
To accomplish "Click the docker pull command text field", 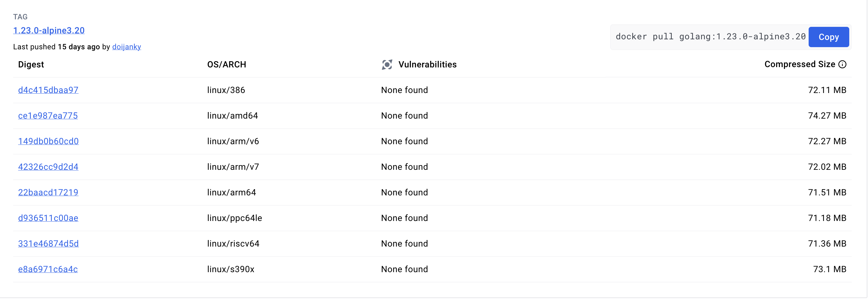I will point(710,37).
